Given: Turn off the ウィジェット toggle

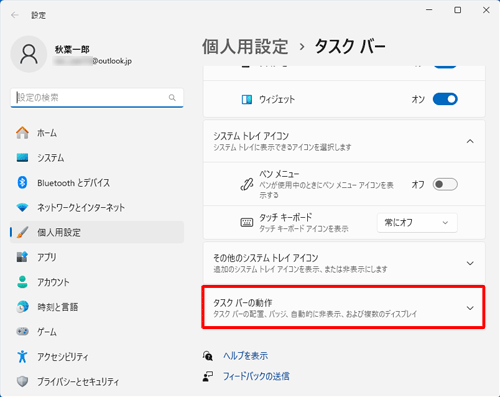Looking at the screenshot, I should (445, 99).
